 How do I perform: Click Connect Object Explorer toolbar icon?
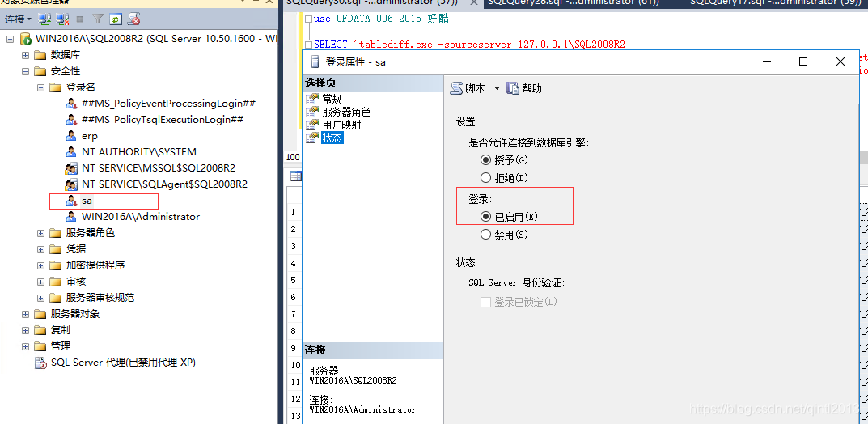point(44,19)
